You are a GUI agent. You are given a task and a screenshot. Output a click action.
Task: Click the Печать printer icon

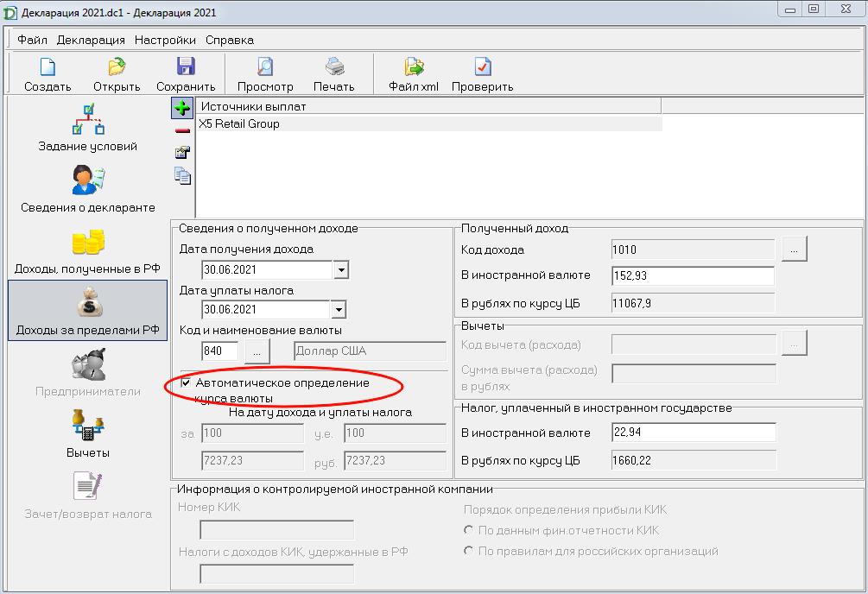pos(334,68)
